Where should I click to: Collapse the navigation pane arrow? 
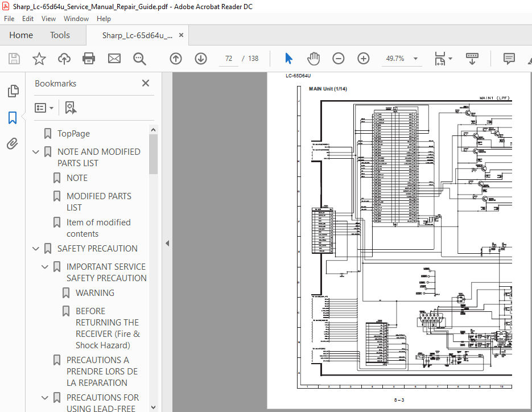[x=167, y=244]
